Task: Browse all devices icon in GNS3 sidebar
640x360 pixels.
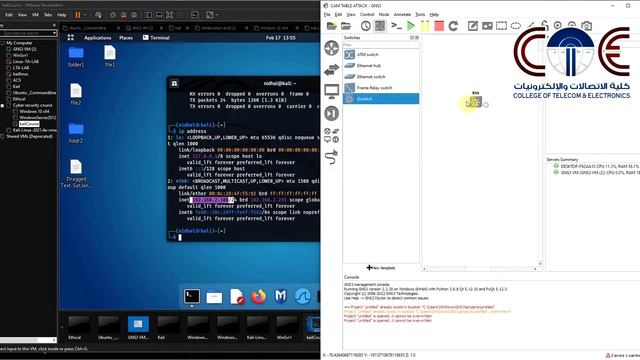Action: coord(331,135)
